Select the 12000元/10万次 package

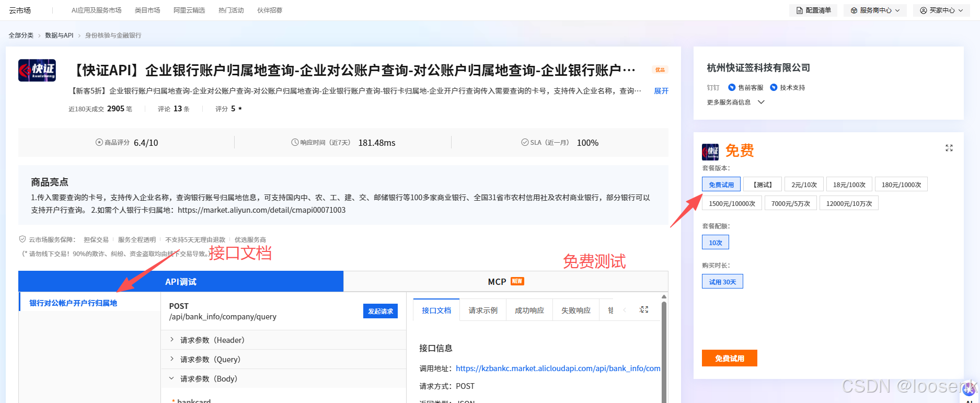pos(849,203)
